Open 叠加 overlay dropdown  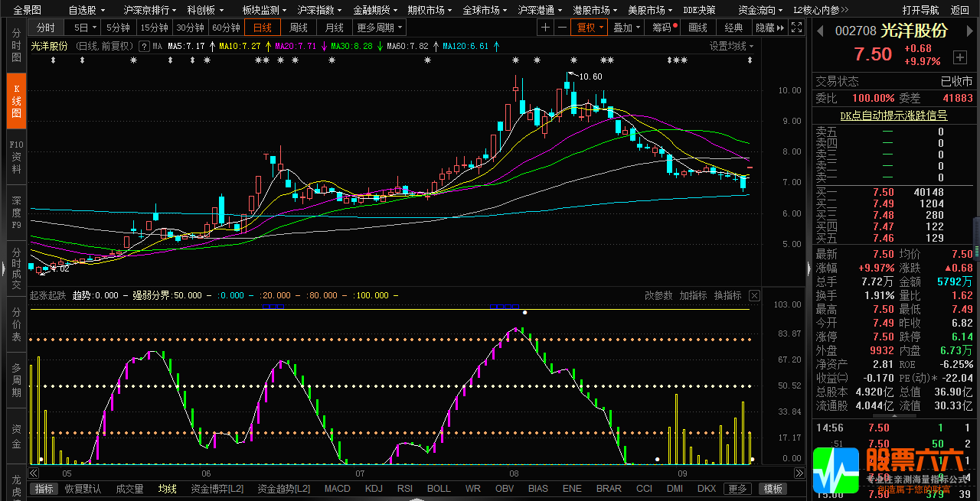click(x=626, y=28)
